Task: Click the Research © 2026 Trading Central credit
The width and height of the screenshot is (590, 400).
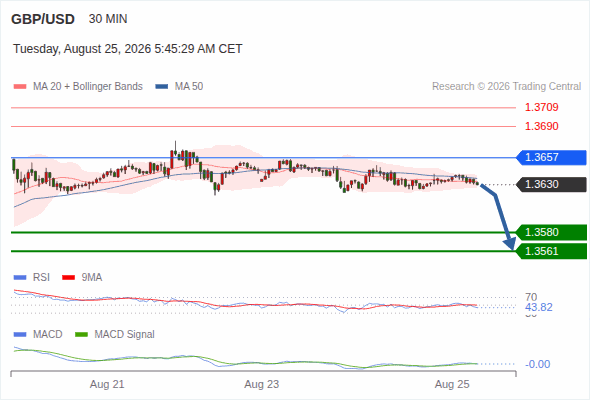Action: coord(506,87)
